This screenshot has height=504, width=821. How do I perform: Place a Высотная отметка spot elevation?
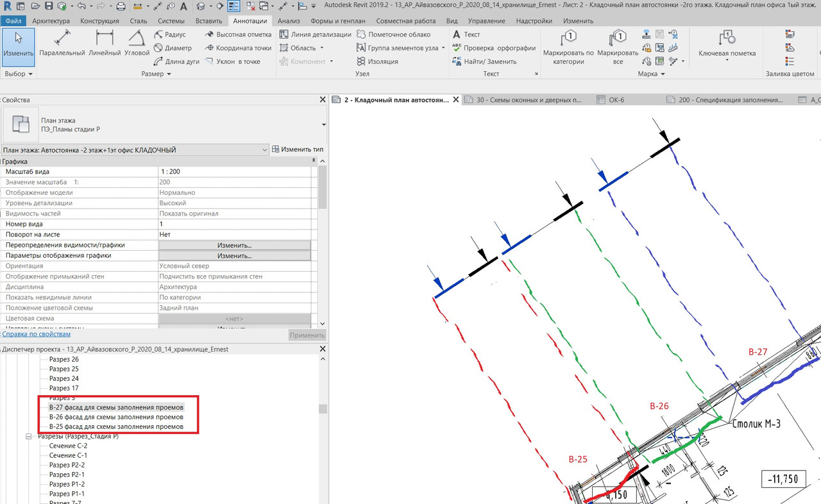coord(238,35)
